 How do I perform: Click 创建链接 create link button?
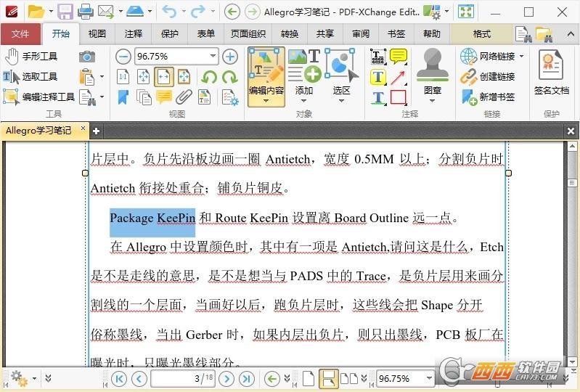[x=488, y=76]
